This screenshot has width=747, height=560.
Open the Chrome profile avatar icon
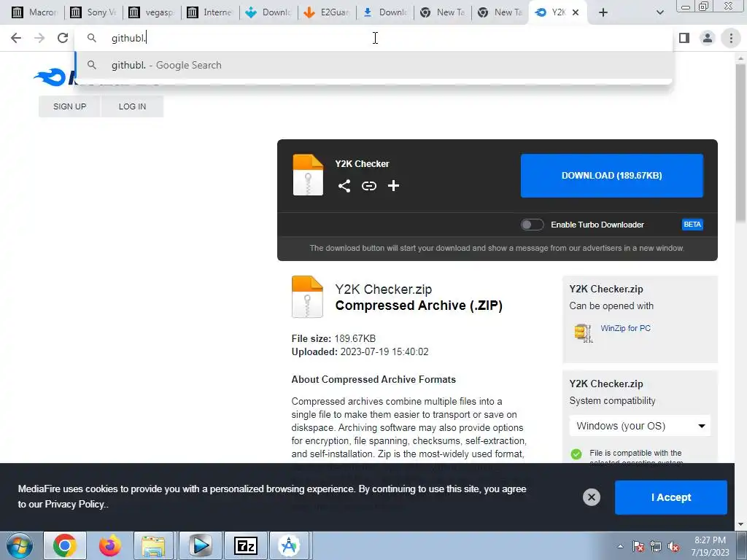pos(708,38)
